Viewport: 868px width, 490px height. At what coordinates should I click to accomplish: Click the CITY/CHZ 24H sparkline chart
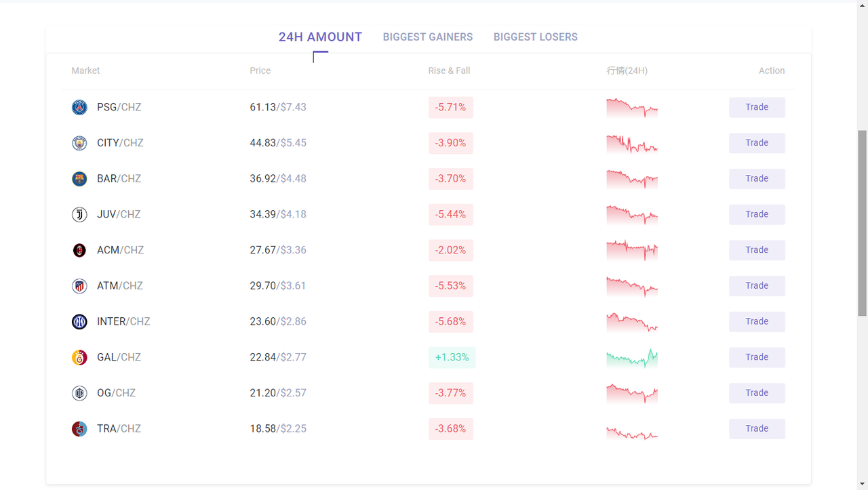[x=632, y=144]
